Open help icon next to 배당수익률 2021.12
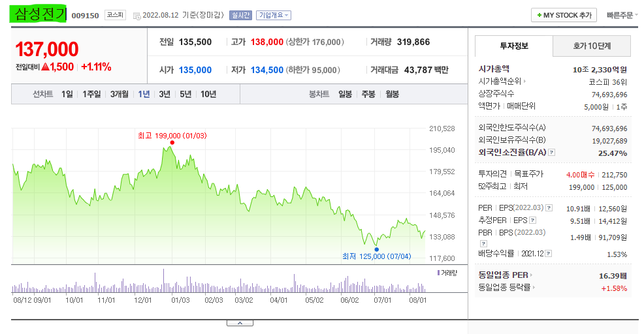 (548, 254)
